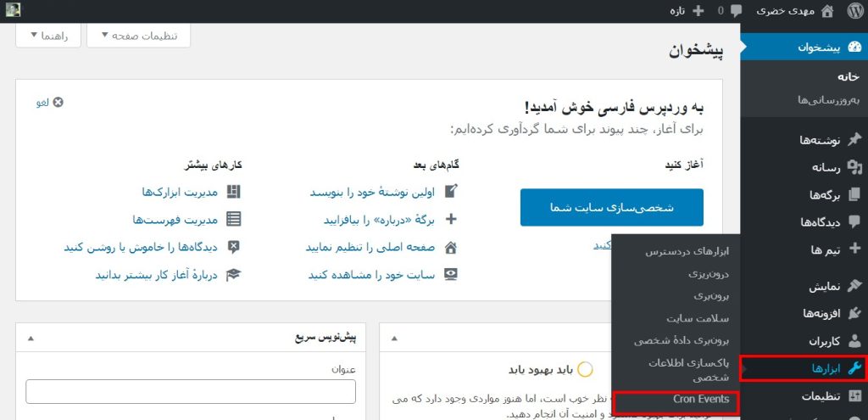This screenshot has height=420, width=868.
Task: Click the user icon beside کاربران
Action: pyautogui.click(x=854, y=341)
